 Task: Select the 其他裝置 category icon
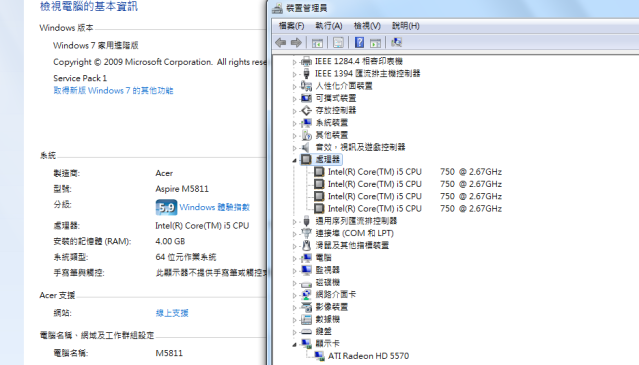(306, 135)
